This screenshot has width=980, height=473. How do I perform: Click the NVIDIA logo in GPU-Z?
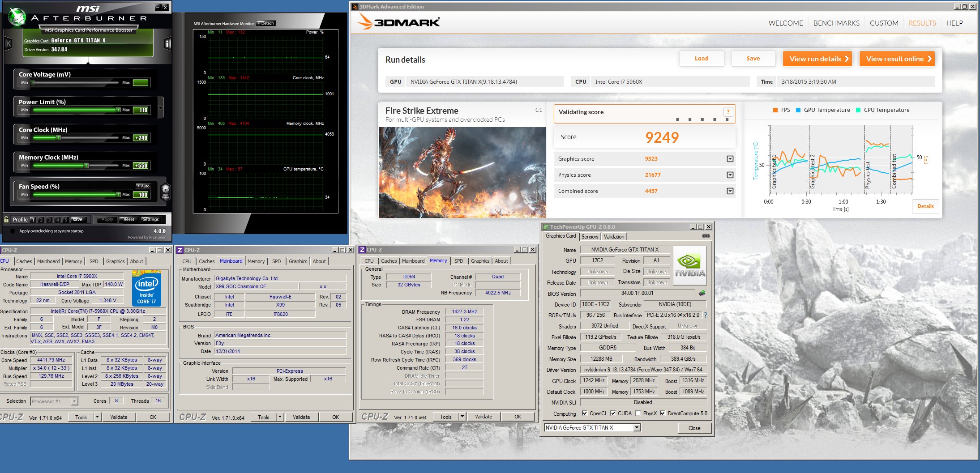pos(689,265)
